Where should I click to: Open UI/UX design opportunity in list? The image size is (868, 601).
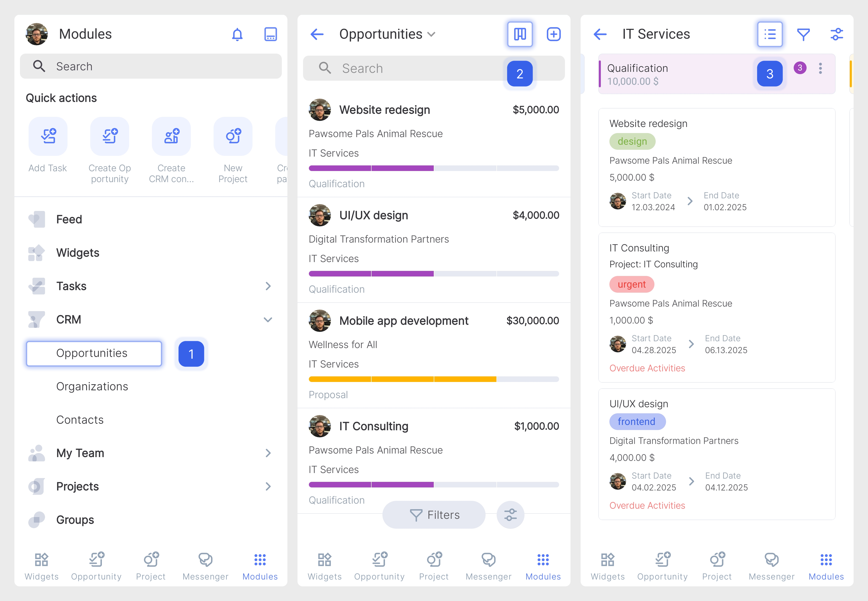[x=434, y=250]
